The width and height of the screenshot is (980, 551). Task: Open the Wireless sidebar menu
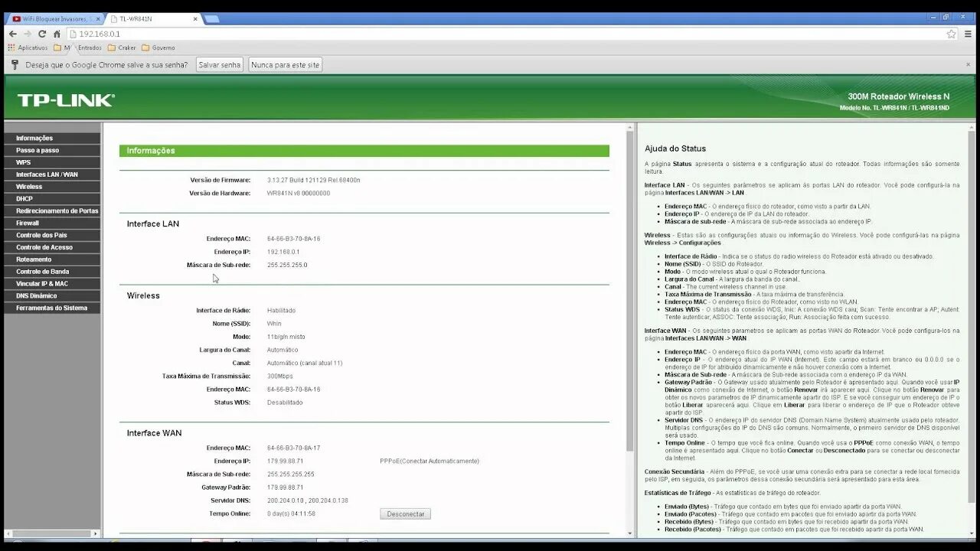point(52,187)
